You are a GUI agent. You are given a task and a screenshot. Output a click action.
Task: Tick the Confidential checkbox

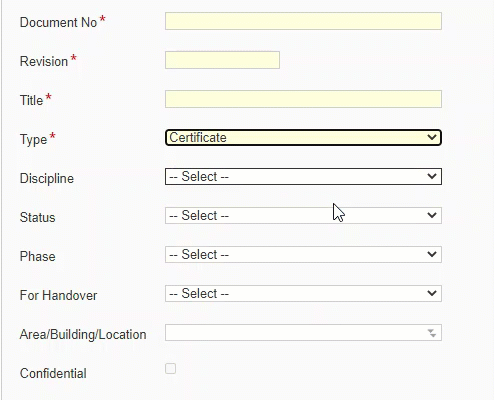pyautogui.click(x=170, y=369)
